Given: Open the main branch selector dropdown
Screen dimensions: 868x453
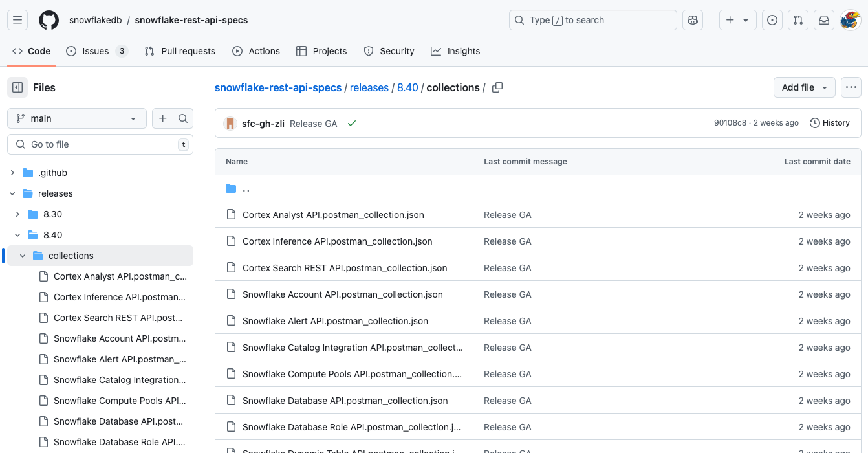Looking at the screenshot, I should [x=78, y=118].
